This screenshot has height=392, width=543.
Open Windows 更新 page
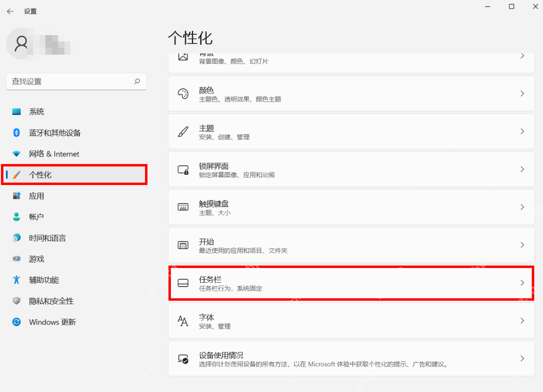(76, 322)
